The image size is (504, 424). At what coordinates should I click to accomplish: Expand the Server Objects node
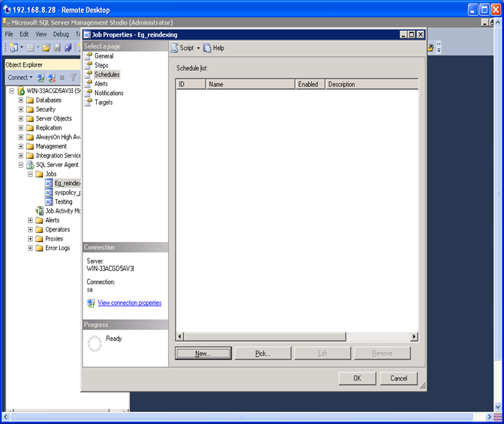coord(21,119)
